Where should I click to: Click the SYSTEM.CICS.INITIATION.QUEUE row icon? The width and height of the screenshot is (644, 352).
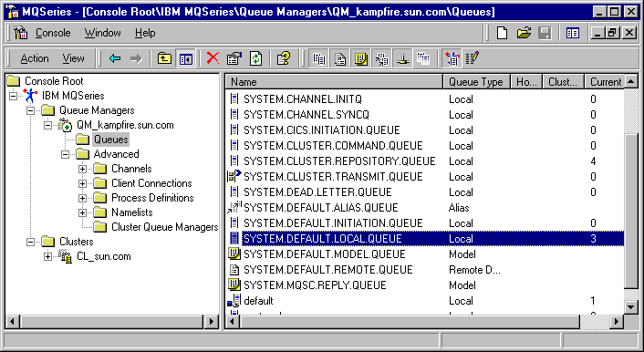(234, 130)
